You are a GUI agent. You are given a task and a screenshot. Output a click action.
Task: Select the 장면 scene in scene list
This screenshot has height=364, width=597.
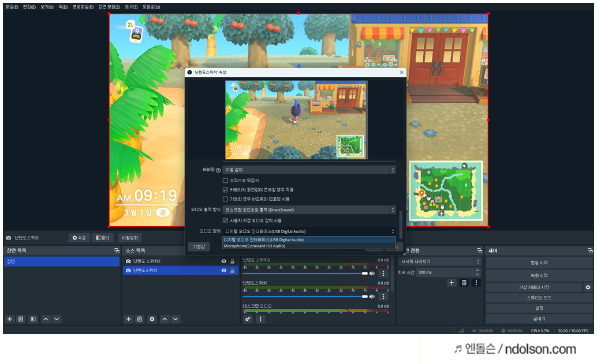pos(62,261)
